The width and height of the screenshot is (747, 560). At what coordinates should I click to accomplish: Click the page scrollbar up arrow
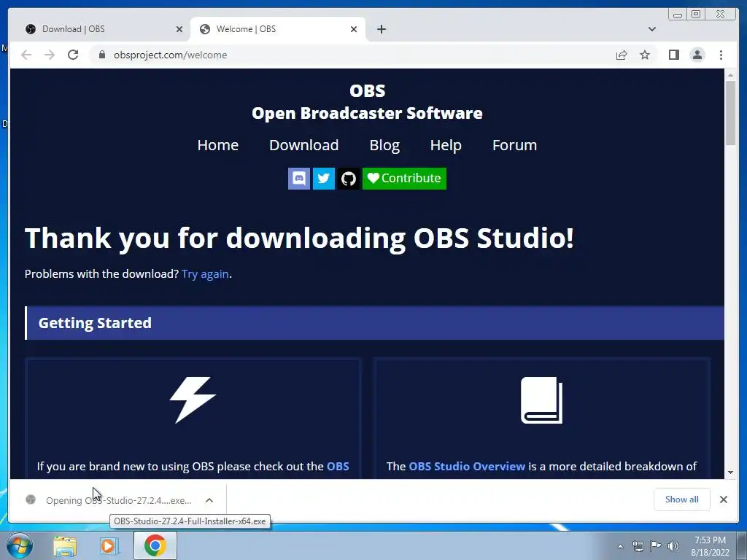click(730, 75)
